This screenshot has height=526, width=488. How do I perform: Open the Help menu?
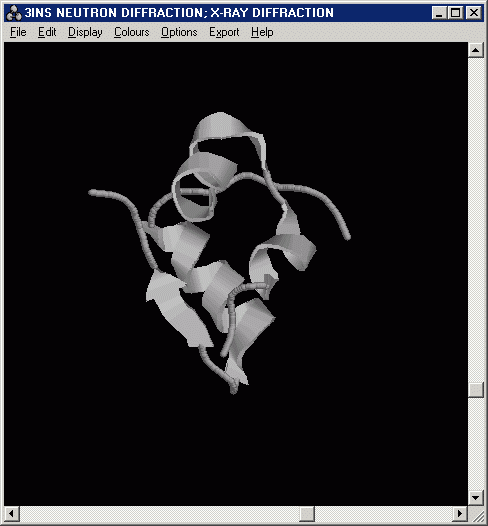(x=262, y=32)
